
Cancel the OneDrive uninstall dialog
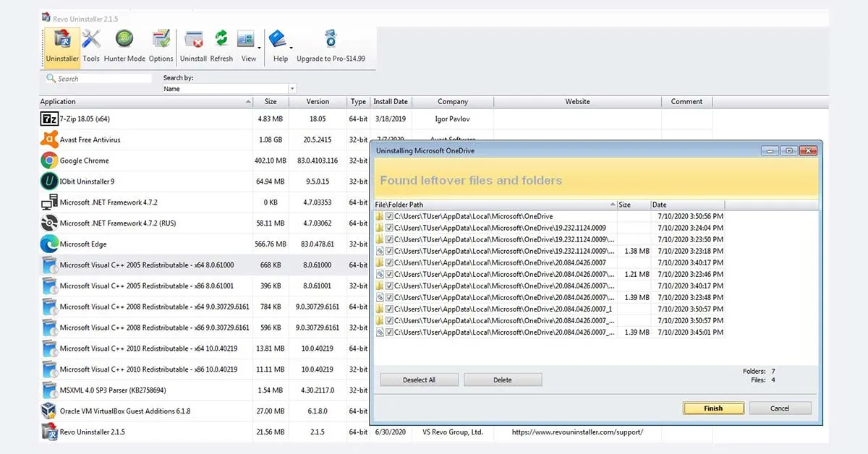[780, 408]
